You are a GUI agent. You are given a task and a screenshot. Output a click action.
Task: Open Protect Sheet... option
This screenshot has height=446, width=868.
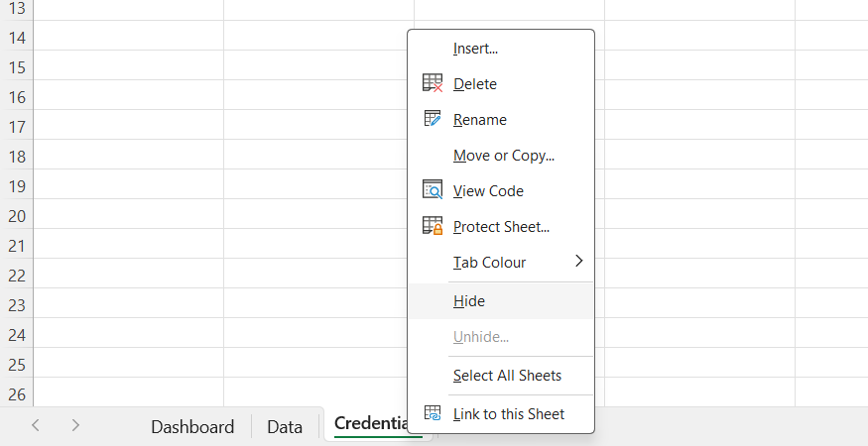501,227
